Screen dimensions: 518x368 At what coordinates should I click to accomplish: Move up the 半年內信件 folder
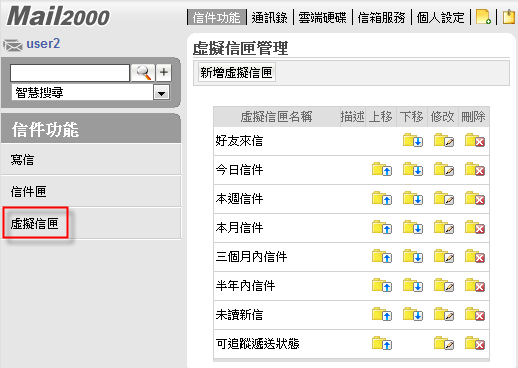[382, 286]
